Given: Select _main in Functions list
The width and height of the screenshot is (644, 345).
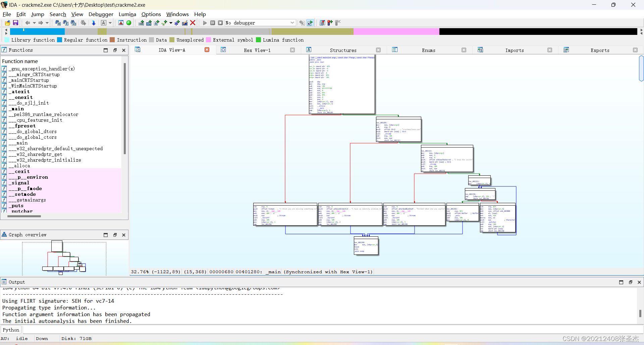Looking at the screenshot, I should (16, 109).
